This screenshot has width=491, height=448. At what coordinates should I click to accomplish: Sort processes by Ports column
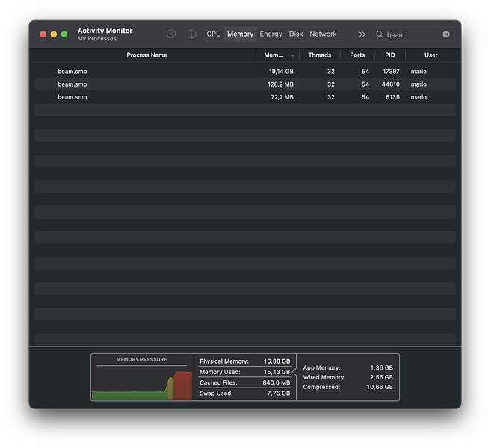[x=357, y=55]
